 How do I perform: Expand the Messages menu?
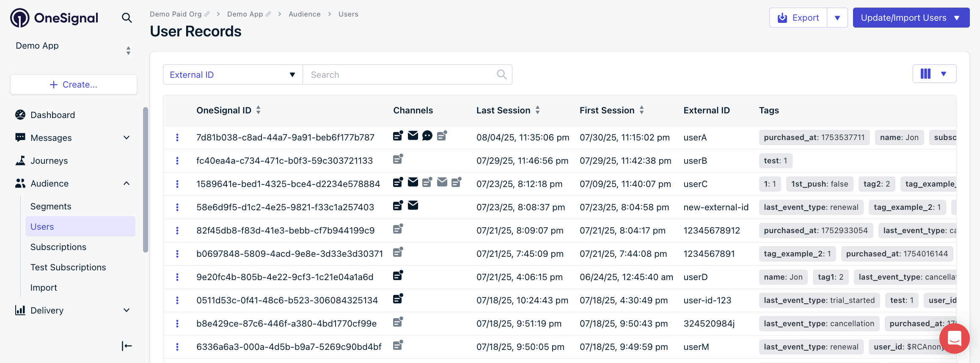coord(73,138)
